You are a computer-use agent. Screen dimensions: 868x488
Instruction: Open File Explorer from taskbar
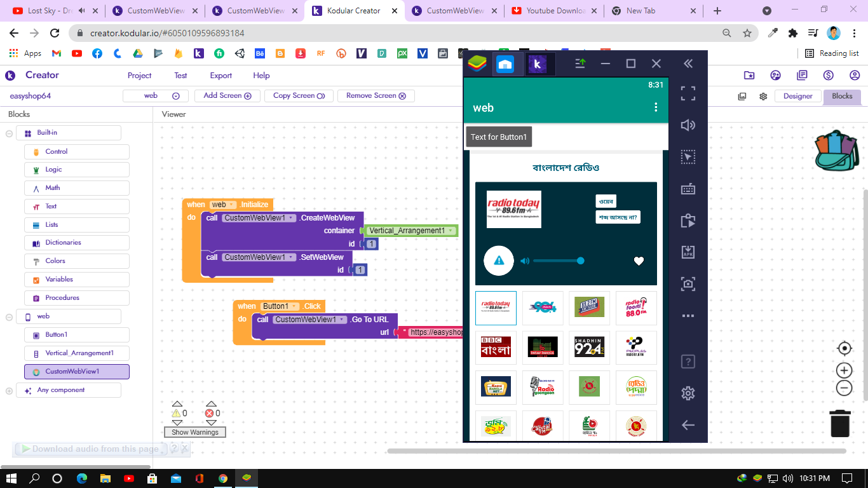(105, 478)
